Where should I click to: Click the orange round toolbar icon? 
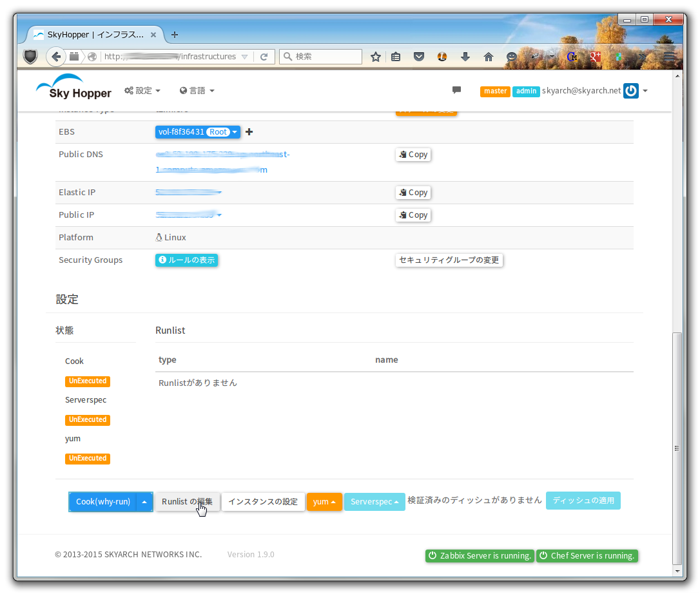pos(442,57)
